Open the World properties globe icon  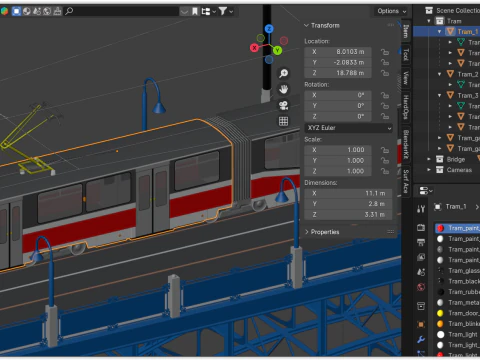[x=421, y=287]
